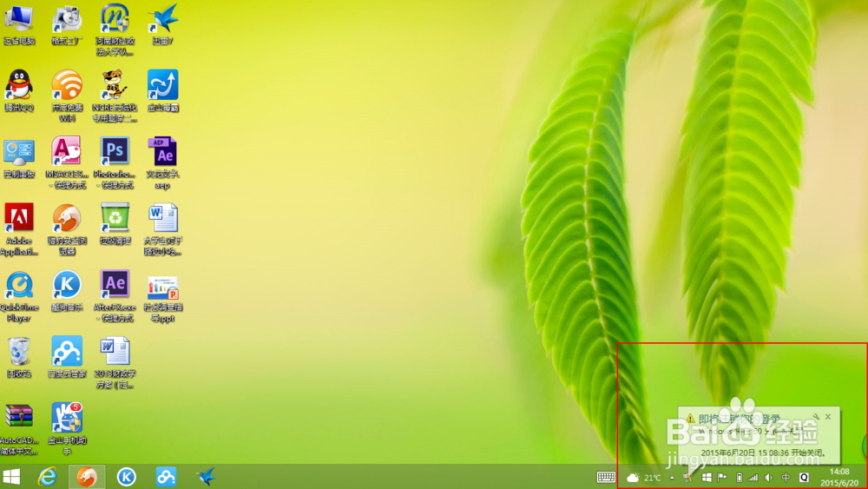
Task: Select the 火花文字.aep After Effects file
Action: pyautogui.click(x=163, y=162)
